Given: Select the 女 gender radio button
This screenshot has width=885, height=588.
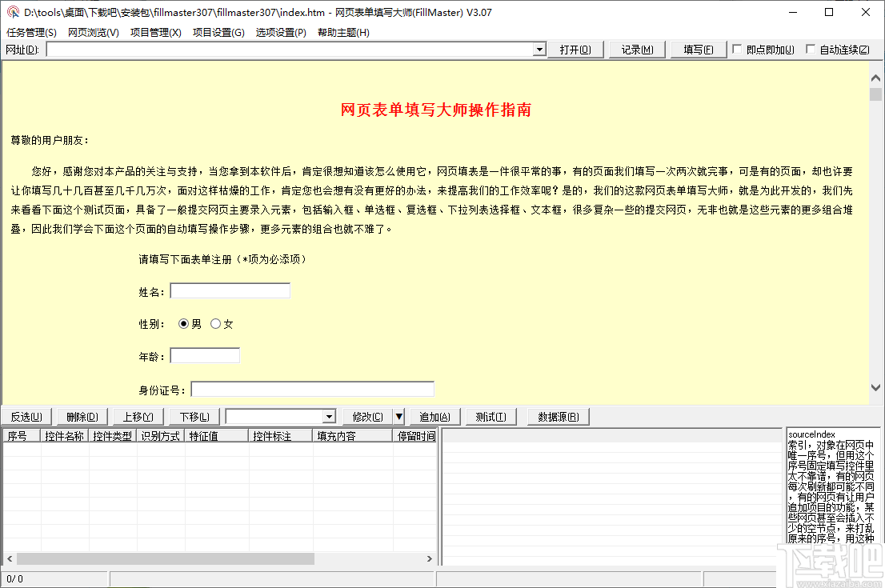Looking at the screenshot, I should (x=216, y=323).
